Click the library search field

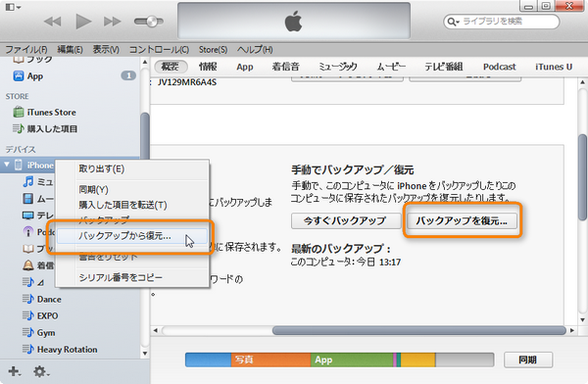click(x=502, y=22)
